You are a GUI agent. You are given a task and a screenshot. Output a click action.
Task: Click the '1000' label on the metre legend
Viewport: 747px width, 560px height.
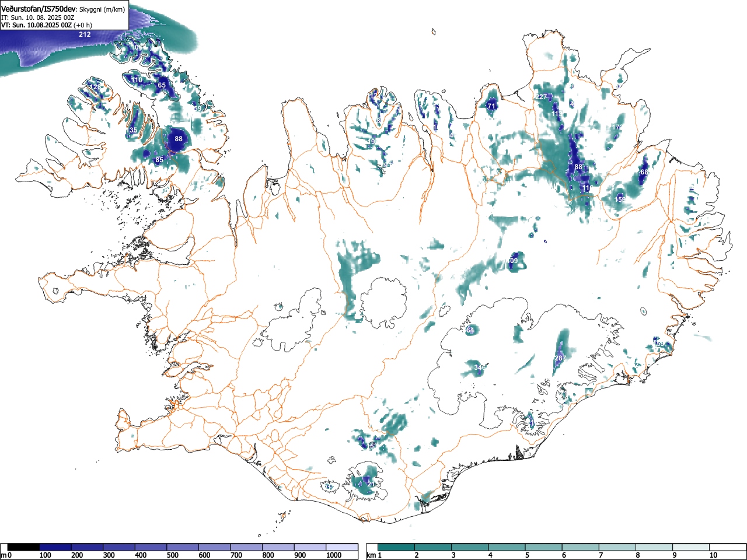pos(334,555)
